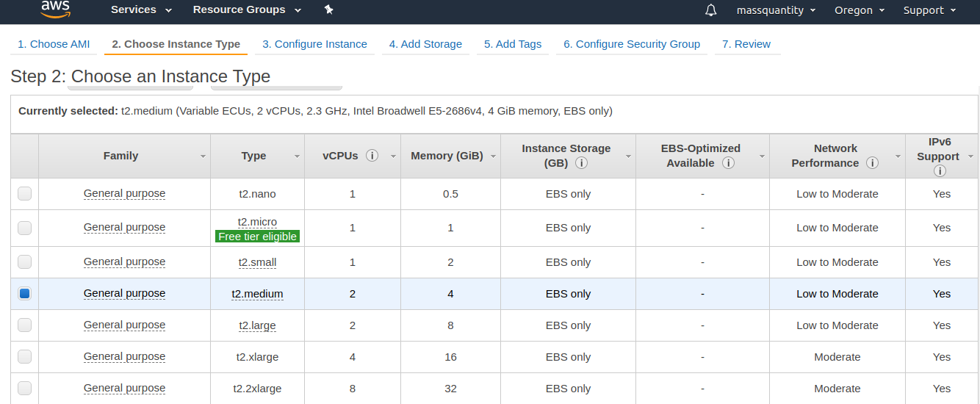The width and height of the screenshot is (980, 404).
Task: Select the t2.xlarge instance checkbox
Action: pos(25,357)
